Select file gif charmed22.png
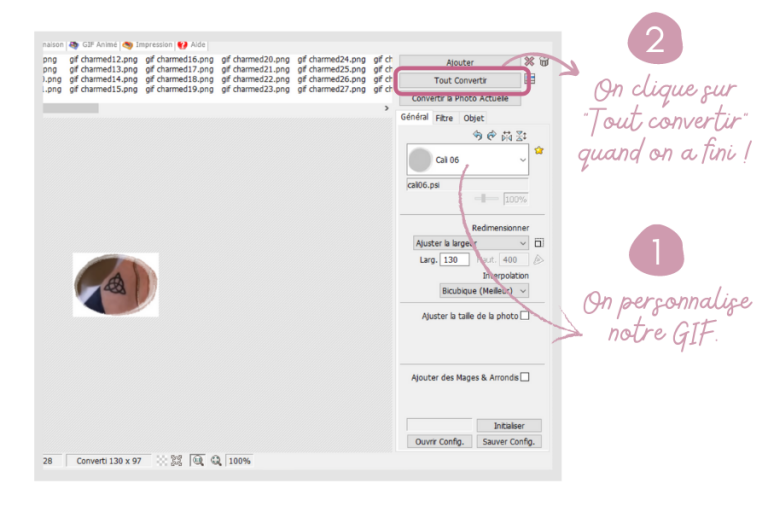768x512 pixels. click(255, 79)
